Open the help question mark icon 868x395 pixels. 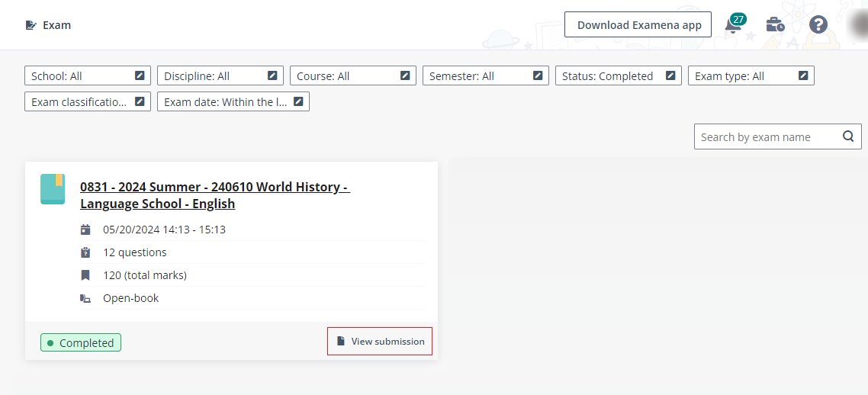[x=818, y=25]
